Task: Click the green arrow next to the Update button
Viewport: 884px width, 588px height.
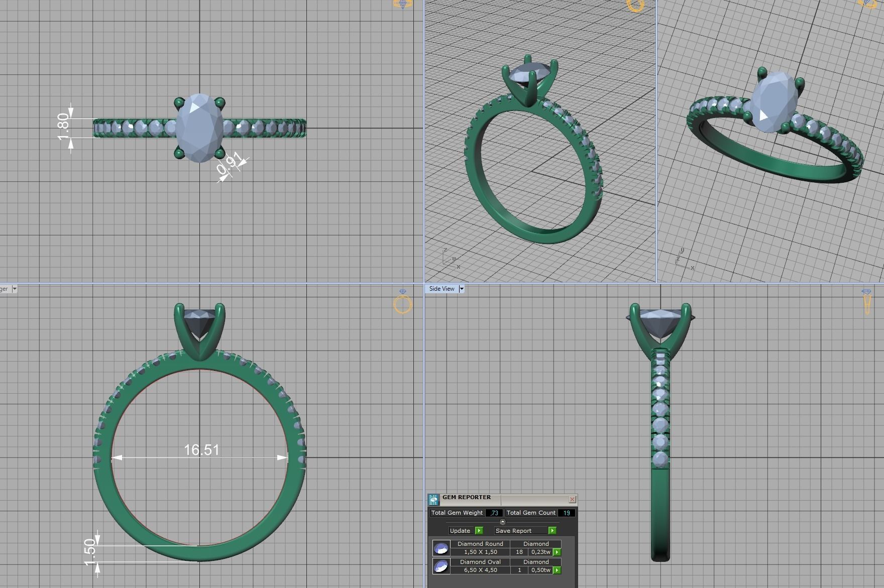Action: click(479, 531)
